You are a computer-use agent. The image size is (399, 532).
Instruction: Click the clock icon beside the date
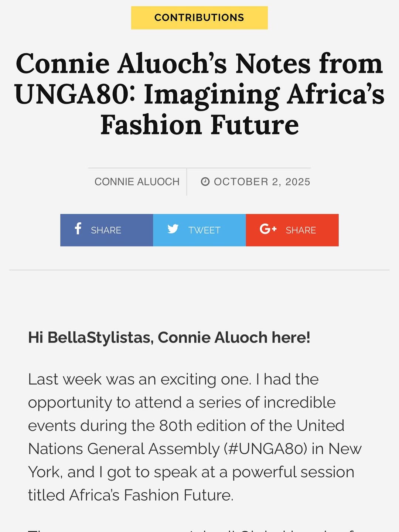(x=205, y=181)
